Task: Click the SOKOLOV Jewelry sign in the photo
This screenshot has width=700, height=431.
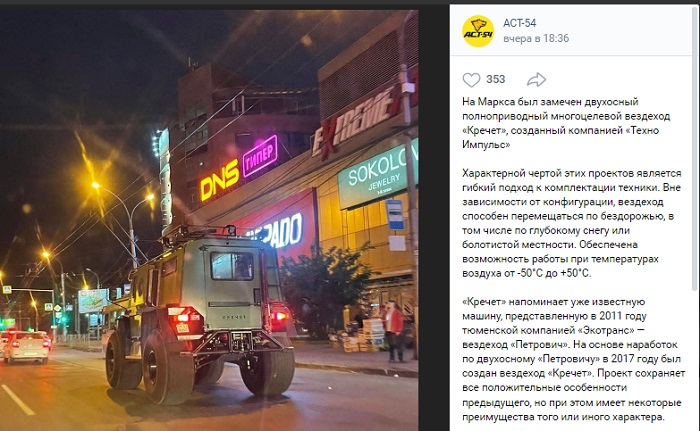Action: pyautogui.click(x=378, y=174)
